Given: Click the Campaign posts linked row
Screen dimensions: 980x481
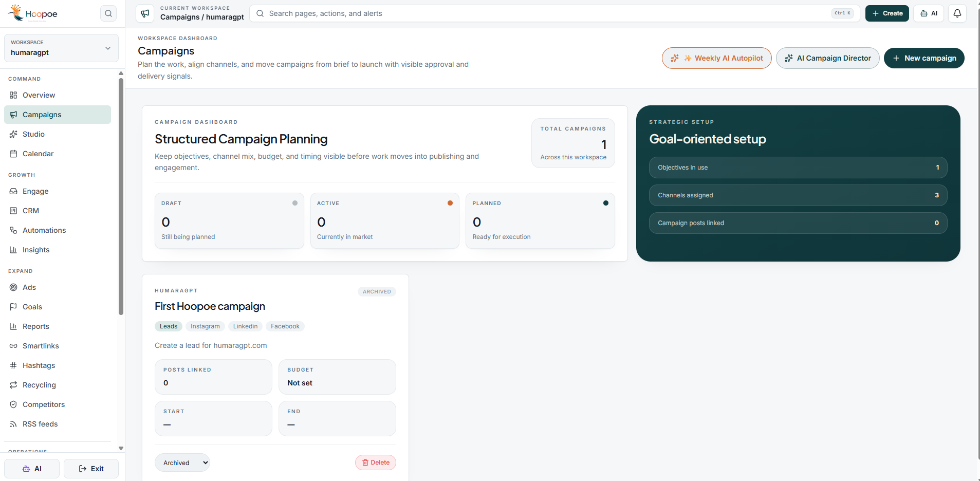Looking at the screenshot, I should [x=798, y=223].
